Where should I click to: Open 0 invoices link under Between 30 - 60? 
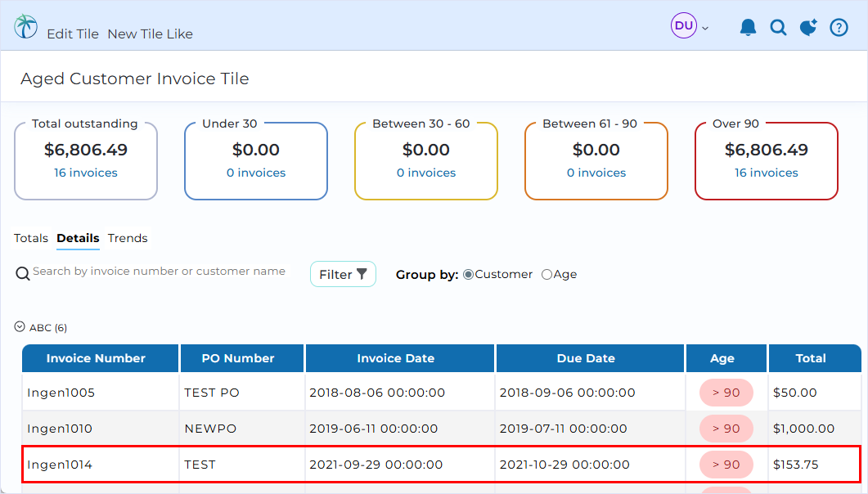point(426,173)
